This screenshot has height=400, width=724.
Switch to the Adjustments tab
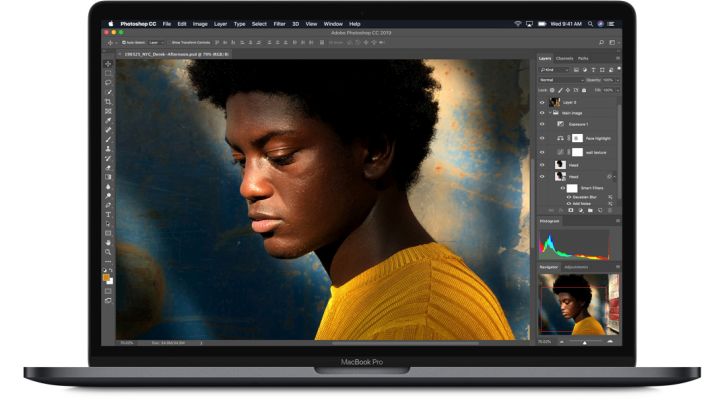(x=576, y=268)
